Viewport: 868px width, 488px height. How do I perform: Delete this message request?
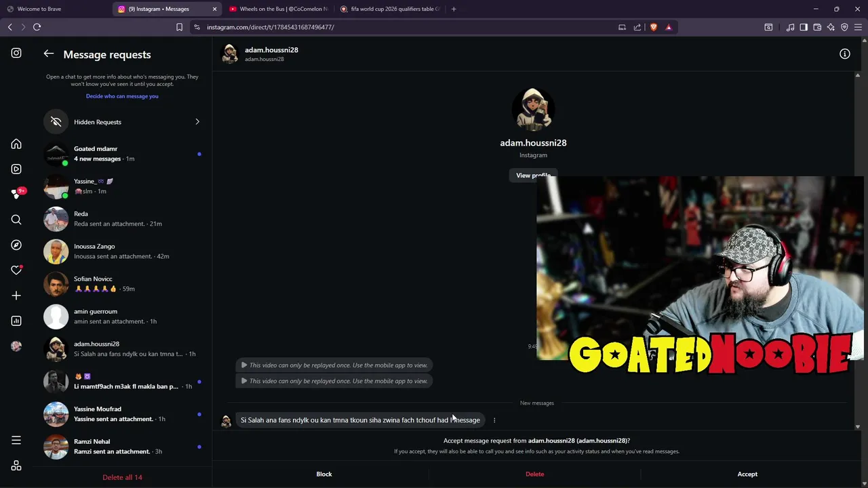pyautogui.click(x=534, y=474)
